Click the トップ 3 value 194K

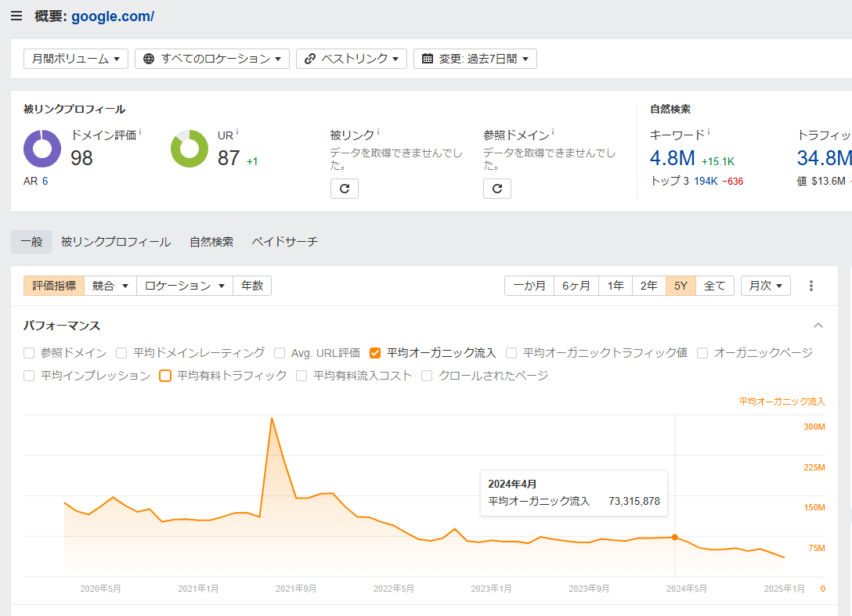[x=706, y=181]
